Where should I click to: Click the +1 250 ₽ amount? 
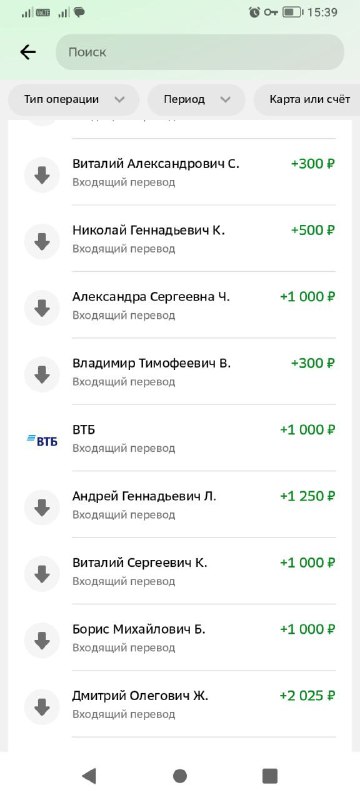pyautogui.click(x=307, y=496)
